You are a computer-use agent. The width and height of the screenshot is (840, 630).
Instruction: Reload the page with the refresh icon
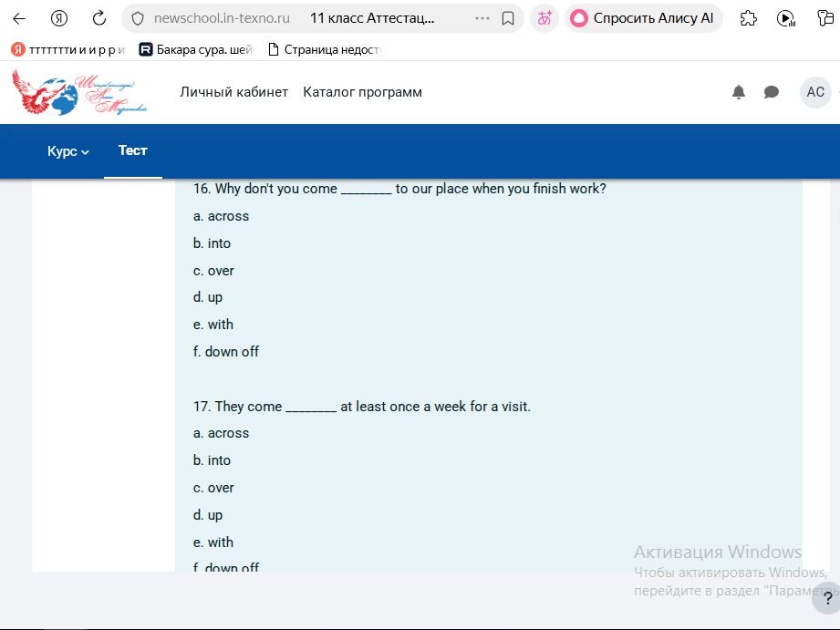point(99,19)
